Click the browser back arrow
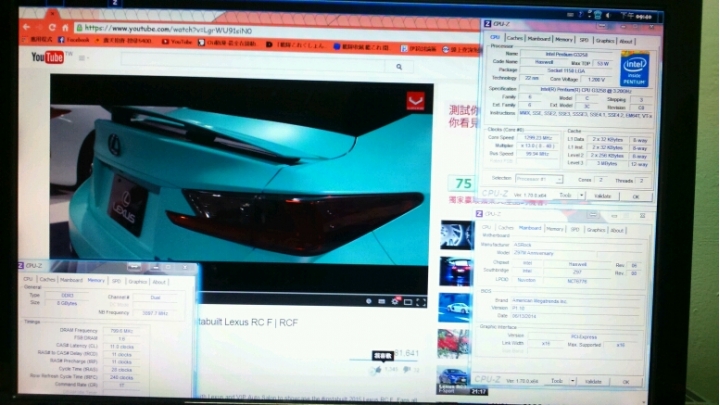This screenshot has width=720, height=405. (26, 28)
